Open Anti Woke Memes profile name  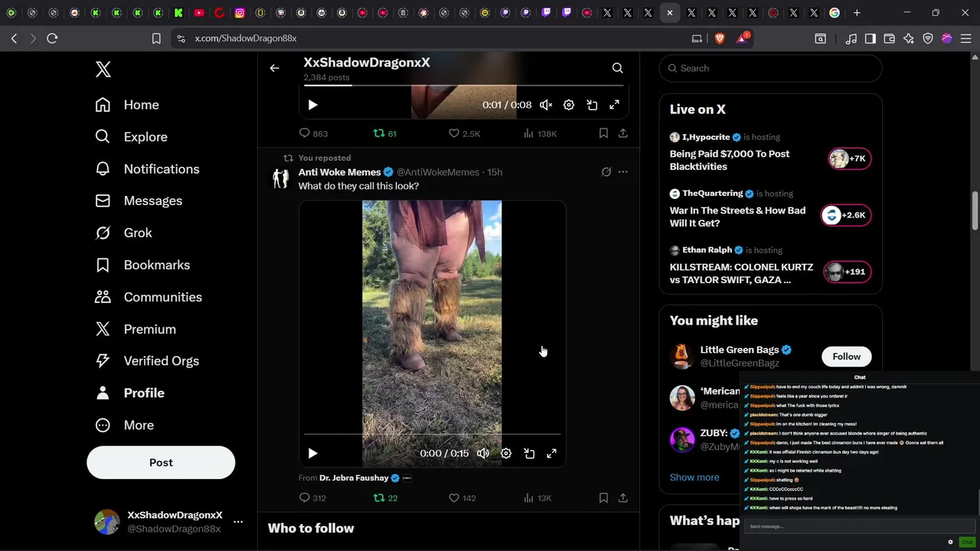tap(339, 172)
